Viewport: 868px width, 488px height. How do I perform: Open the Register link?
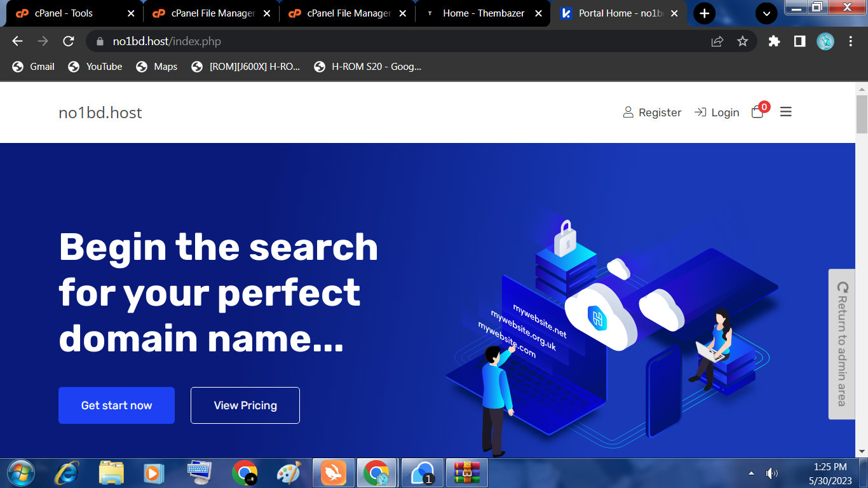(x=652, y=112)
